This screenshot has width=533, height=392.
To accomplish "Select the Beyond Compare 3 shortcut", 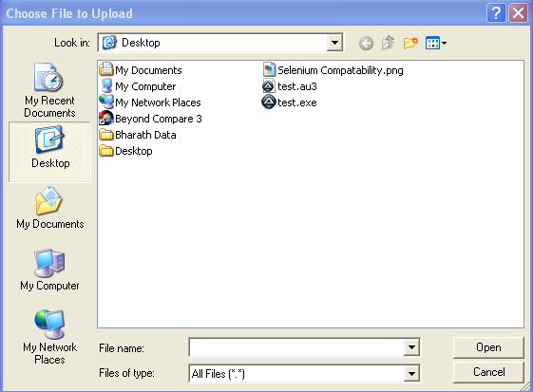I will point(150,119).
